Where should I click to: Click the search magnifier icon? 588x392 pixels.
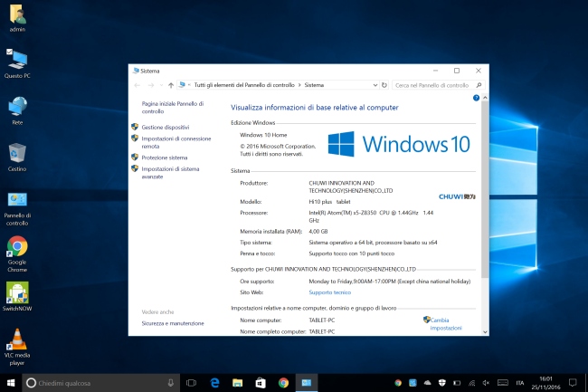click(479, 85)
